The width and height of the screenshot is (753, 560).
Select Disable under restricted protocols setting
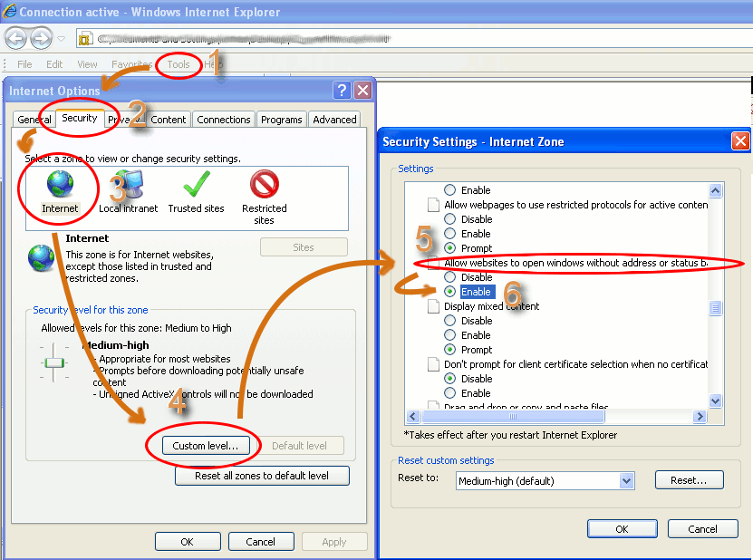pos(450,219)
